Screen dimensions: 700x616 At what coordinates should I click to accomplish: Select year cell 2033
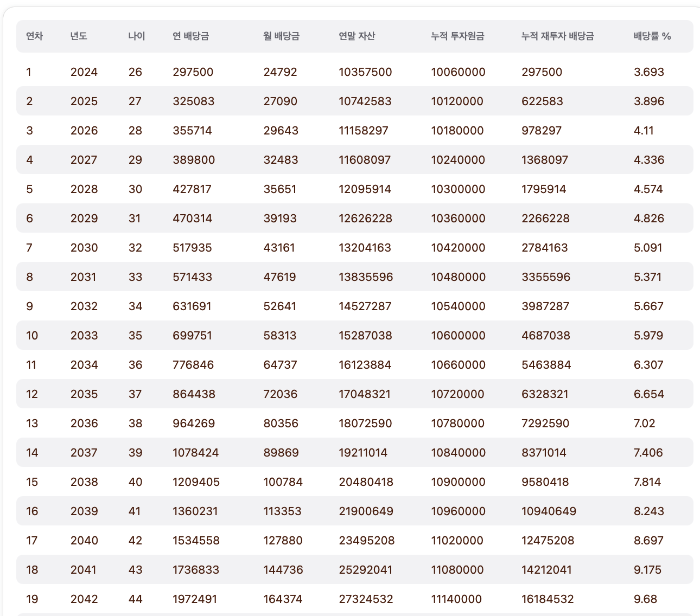[x=84, y=336]
